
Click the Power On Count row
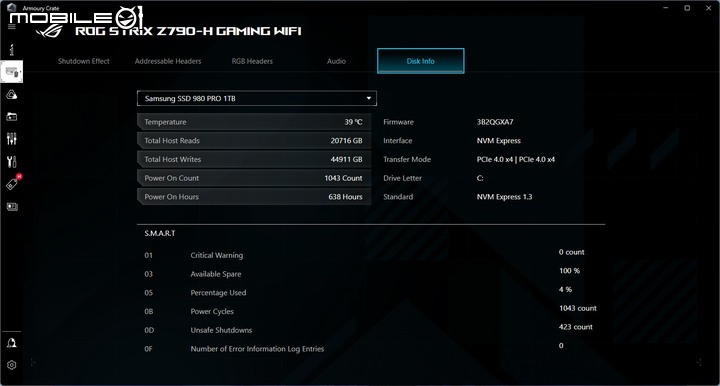(x=254, y=178)
